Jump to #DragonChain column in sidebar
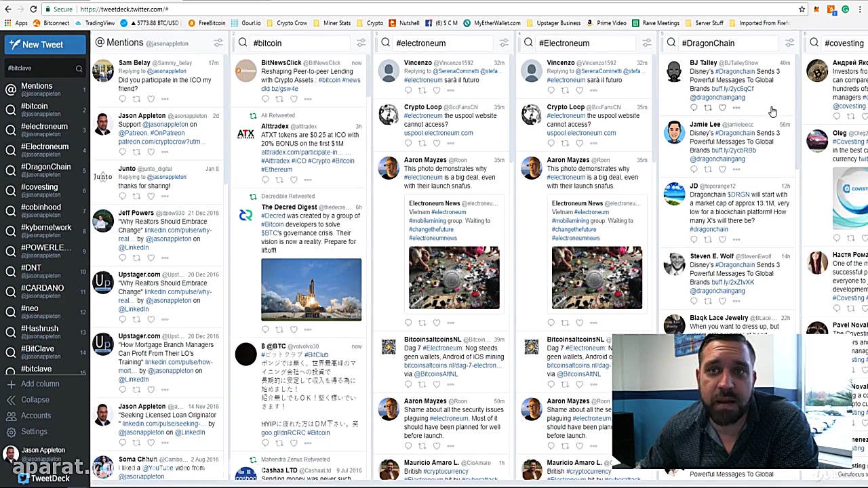The width and height of the screenshot is (868, 488). pos(45,169)
